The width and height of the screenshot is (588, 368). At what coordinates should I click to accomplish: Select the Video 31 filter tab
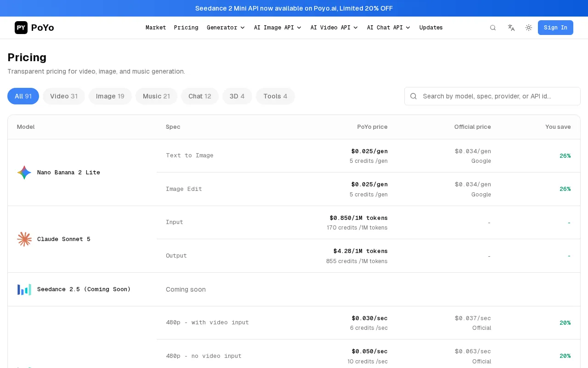click(64, 96)
